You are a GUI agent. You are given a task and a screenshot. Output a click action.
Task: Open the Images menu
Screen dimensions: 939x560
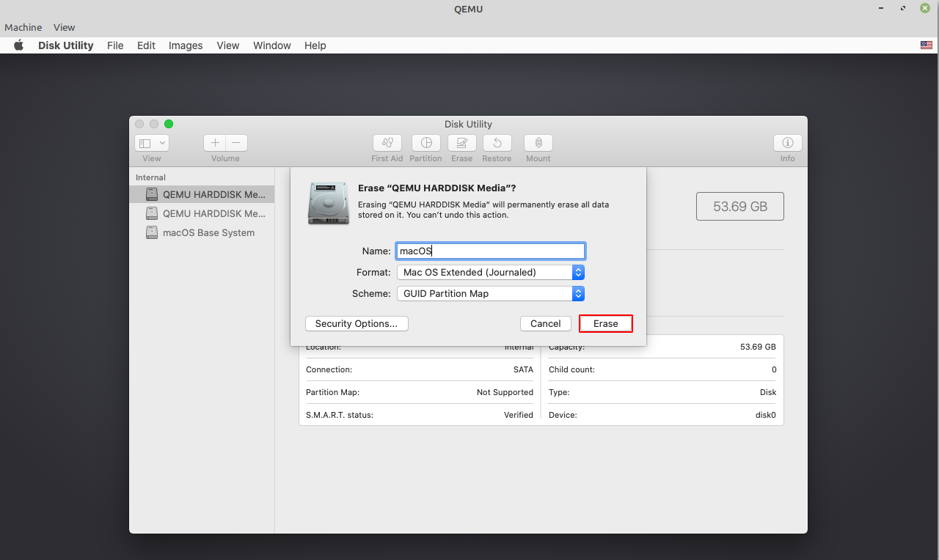186,45
